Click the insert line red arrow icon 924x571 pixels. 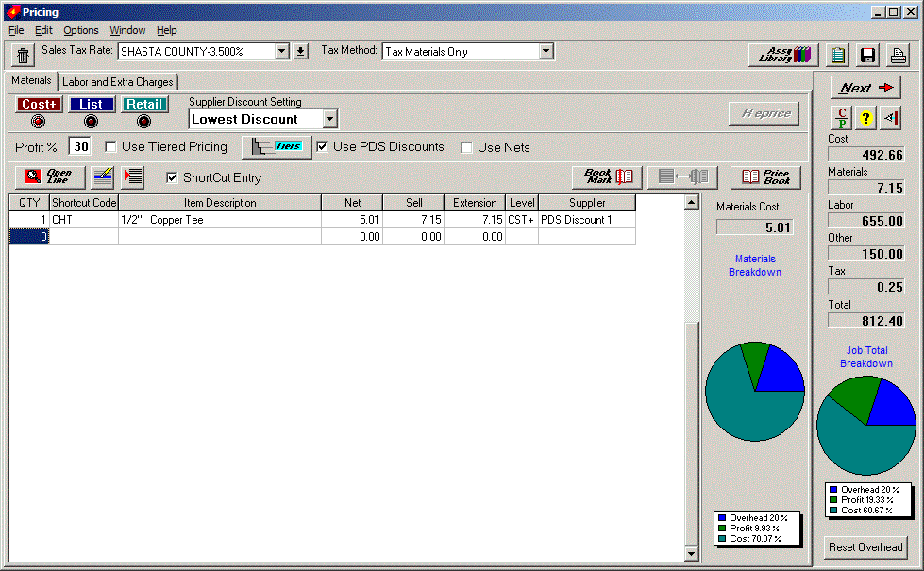click(133, 176)
